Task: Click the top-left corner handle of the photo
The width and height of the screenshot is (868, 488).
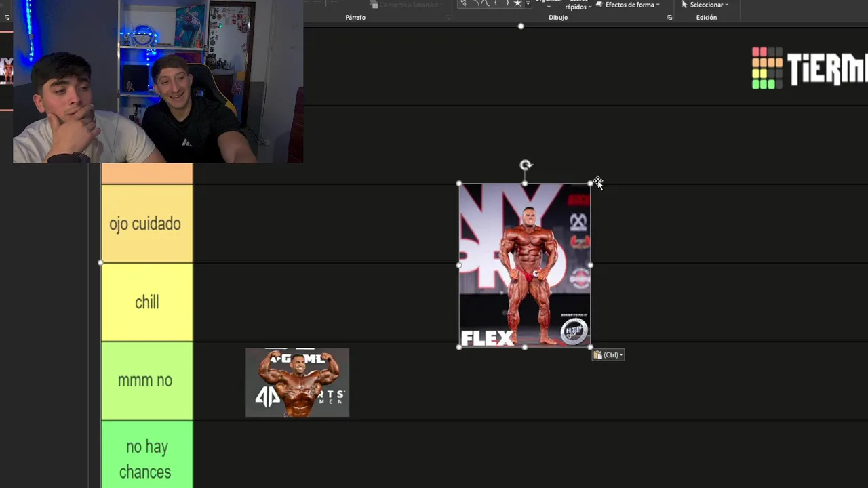Action: (459, 184)
